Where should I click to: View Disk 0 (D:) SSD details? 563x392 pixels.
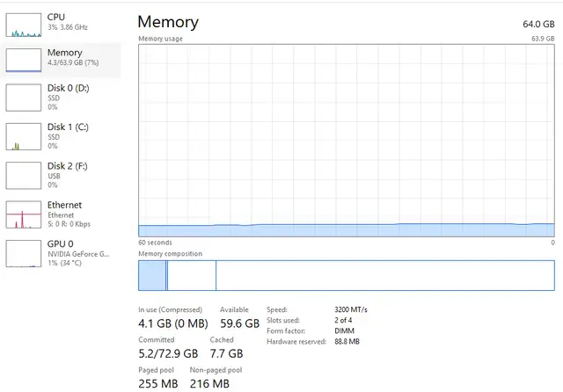62,98
